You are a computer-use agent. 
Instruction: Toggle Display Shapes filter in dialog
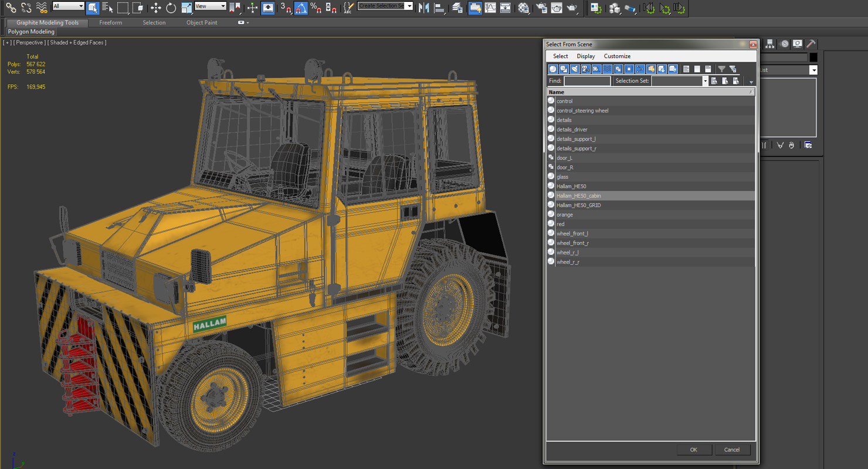tap(564, 69)
